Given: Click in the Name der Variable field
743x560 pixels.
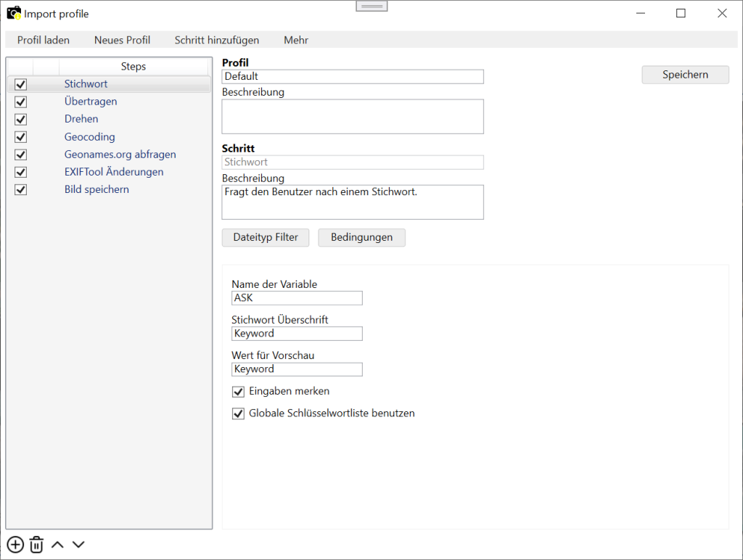Looking at the screenshot, I should tap(296, 297).
